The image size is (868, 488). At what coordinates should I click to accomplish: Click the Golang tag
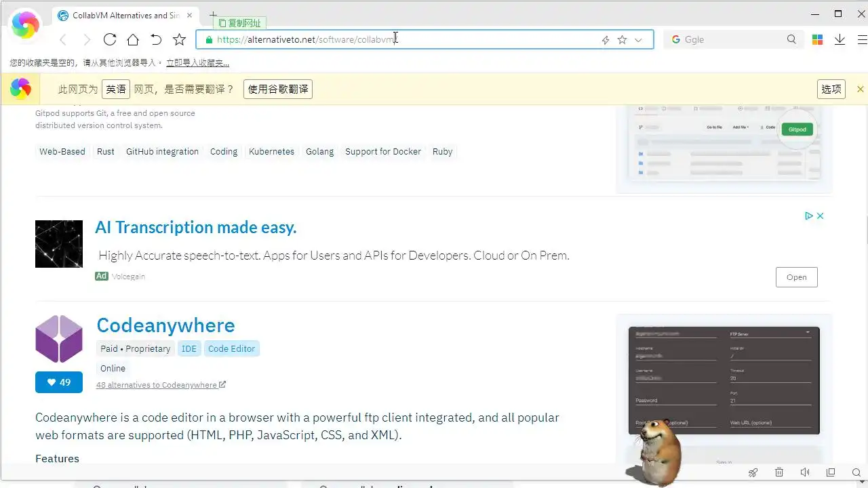pos(319,152)
